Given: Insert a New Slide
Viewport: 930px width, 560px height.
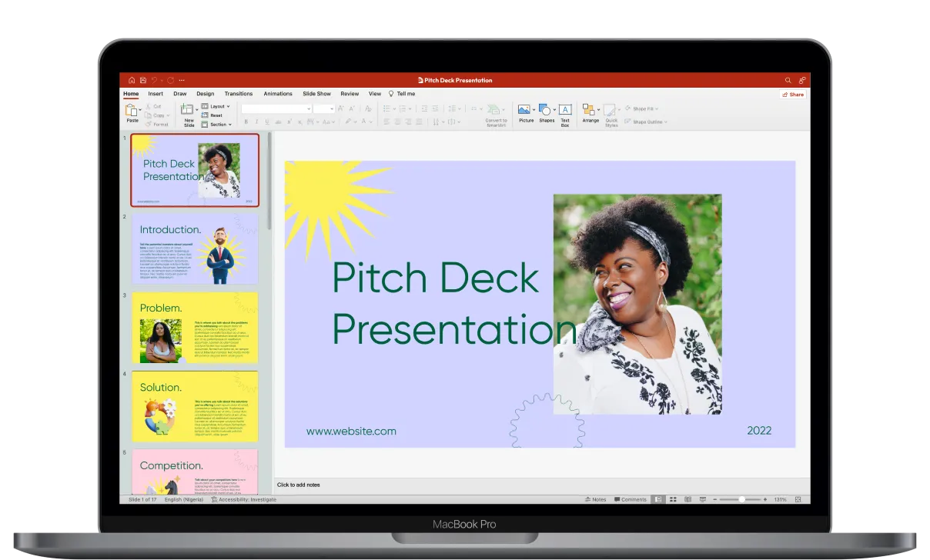Looking at the screenshot, I should pos(189,111).
